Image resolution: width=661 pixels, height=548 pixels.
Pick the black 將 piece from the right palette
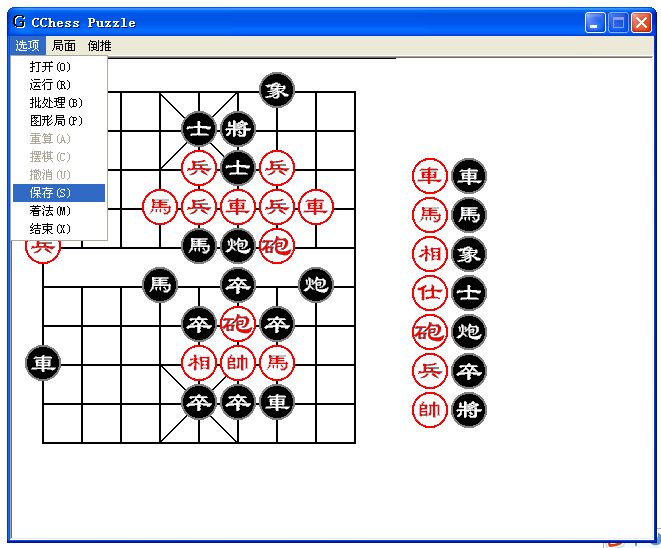[468, 410]
